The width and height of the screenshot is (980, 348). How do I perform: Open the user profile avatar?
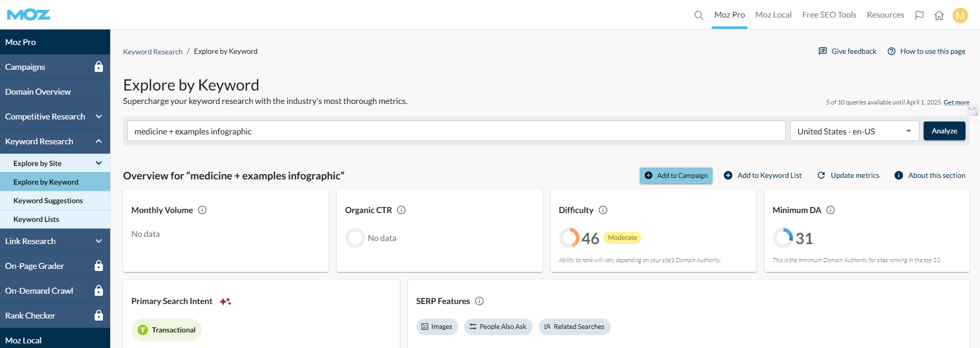(x=960, y=16)
